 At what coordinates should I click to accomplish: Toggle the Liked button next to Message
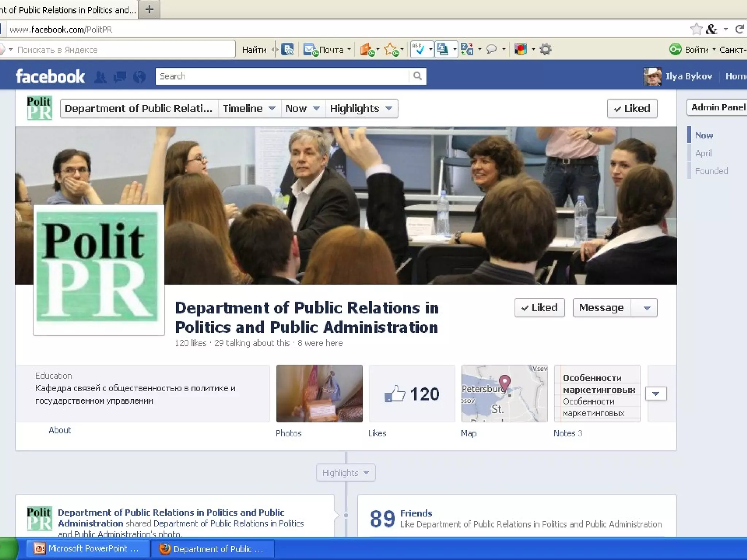[x=539, y=308]
